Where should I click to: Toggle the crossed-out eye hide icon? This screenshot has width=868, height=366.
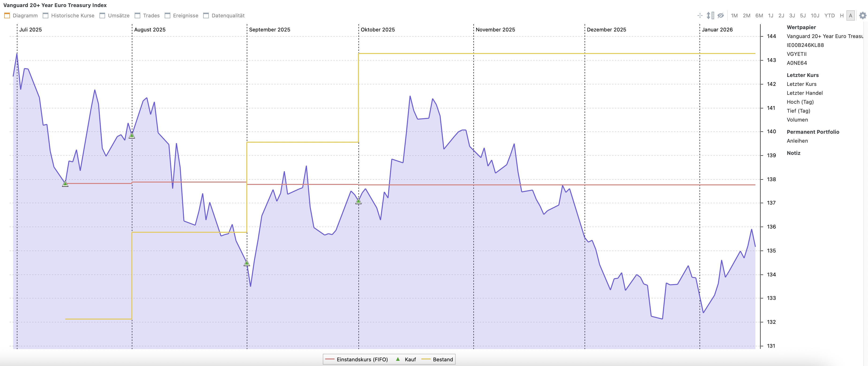(720, 15)
